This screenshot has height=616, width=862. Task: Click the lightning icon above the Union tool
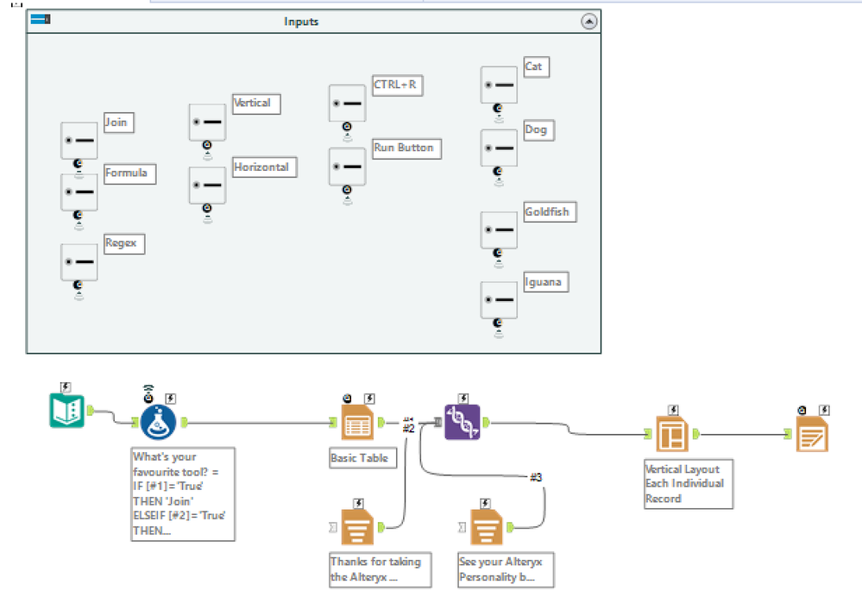(463, 398)
